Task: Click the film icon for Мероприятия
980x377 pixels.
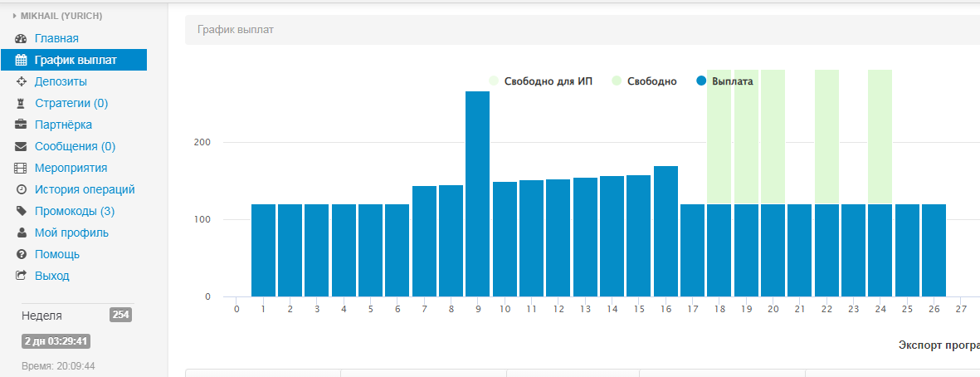Action: (22, 168)
